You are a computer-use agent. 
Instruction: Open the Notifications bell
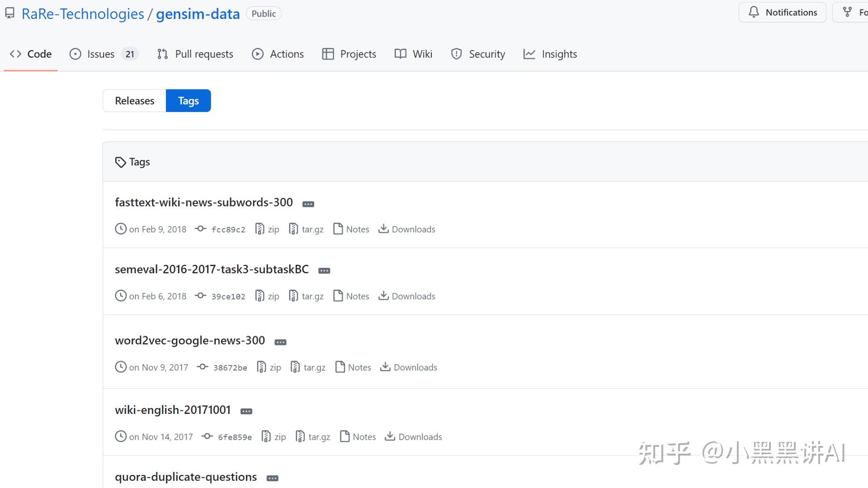pos(783,12)
